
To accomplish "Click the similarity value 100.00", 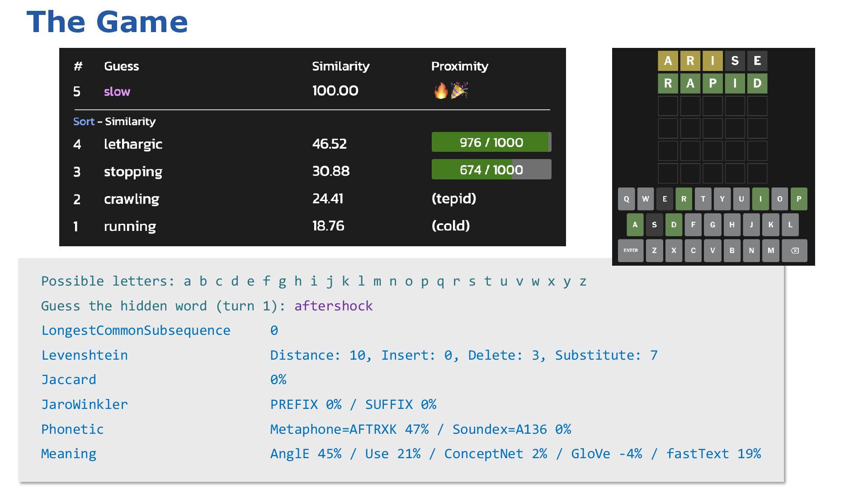I will (x=335, y=90).
